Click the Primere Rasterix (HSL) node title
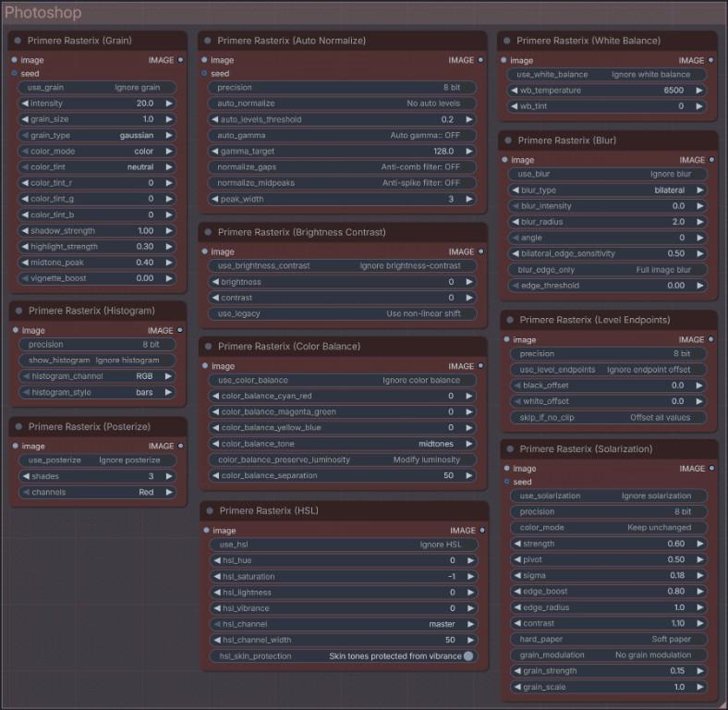The height and width of the screenshot is (710, 728). coord(269,510)
